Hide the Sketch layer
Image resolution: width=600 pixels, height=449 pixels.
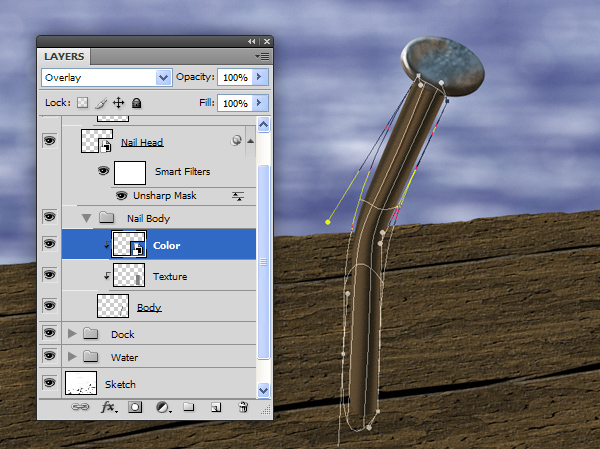point(49,382)
